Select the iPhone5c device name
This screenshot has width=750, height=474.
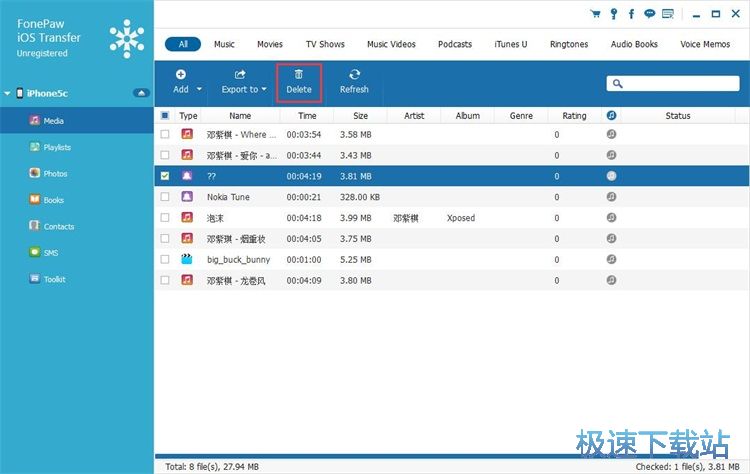(x=47, y=93)
